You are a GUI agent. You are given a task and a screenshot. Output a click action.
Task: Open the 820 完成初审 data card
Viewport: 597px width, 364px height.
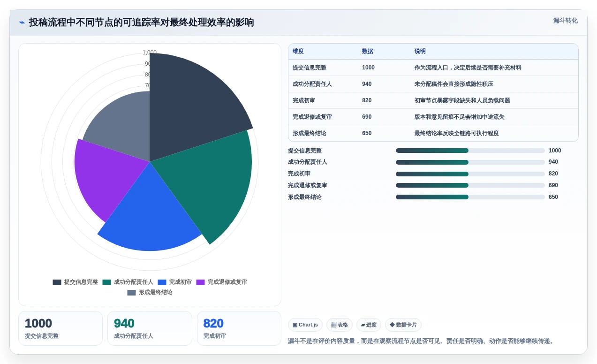click(239, 328)
